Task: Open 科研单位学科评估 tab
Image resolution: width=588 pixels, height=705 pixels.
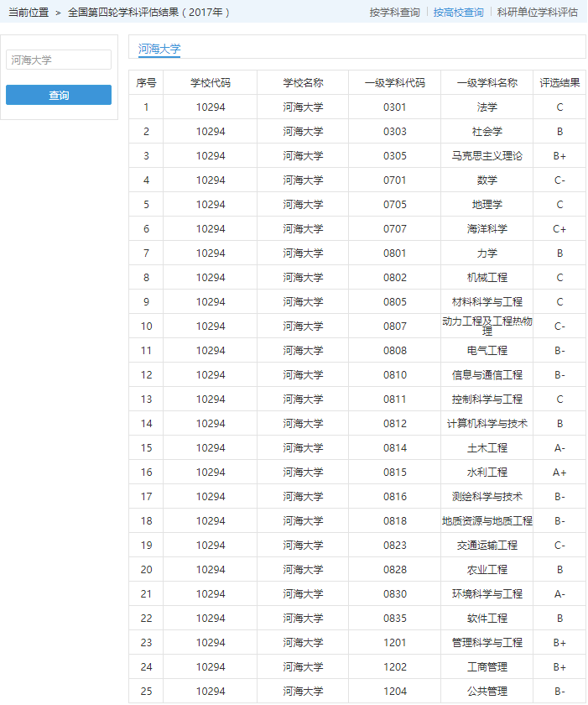Action: (x=537, y=12)
